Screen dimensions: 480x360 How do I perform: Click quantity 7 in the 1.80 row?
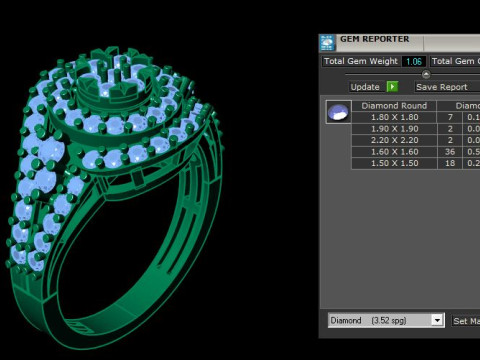[450, 117]
